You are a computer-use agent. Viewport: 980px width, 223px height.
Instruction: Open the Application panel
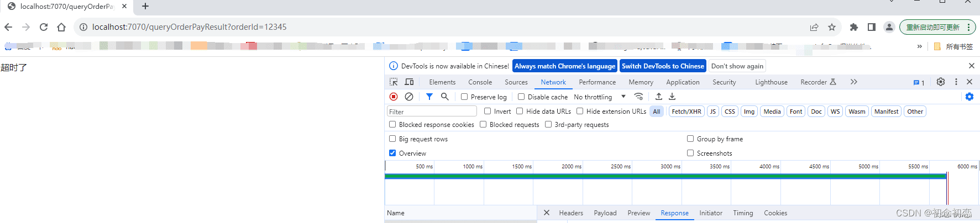(683, 82)
